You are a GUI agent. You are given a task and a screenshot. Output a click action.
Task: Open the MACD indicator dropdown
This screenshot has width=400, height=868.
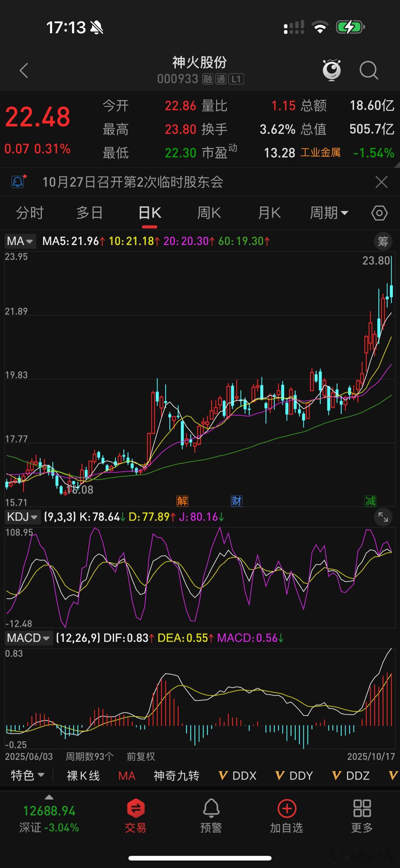(29, 638)
